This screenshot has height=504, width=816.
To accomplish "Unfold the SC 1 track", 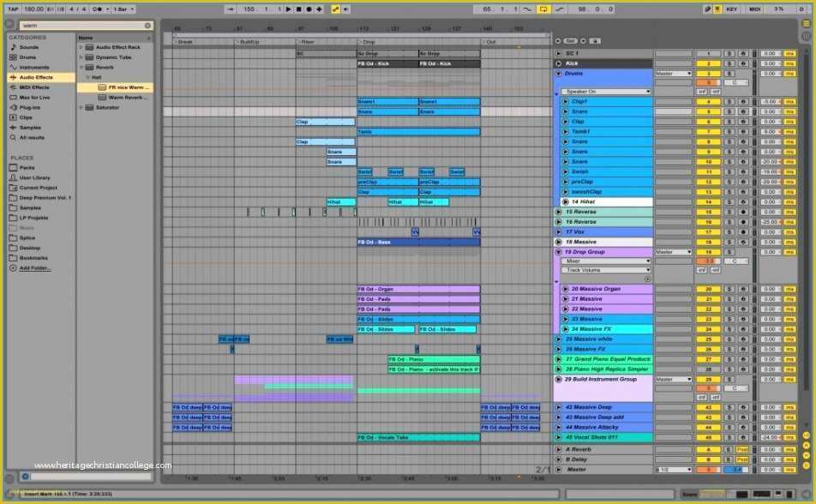I will (x=558, y=54).
